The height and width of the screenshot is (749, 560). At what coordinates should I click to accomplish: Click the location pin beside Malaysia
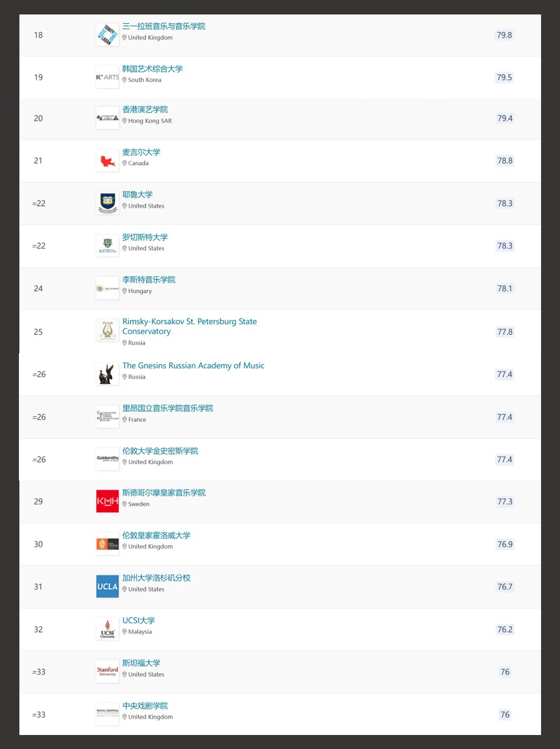pyautogui.click(x=125, y=632)
